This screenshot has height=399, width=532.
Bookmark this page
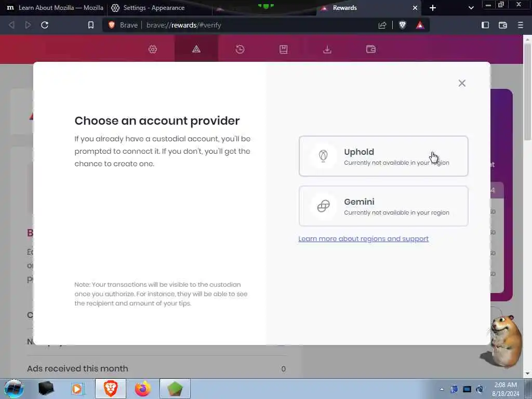point(90,25)
